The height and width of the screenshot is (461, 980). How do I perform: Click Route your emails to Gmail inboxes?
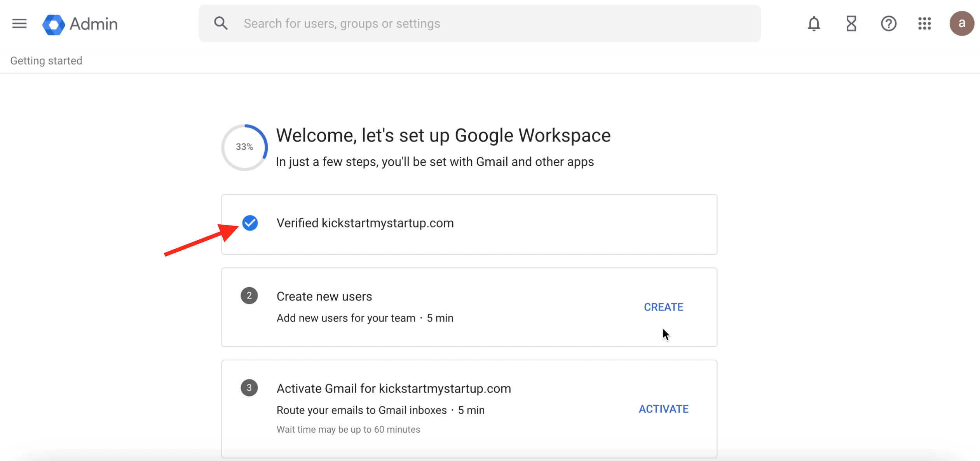click(361, 410)
